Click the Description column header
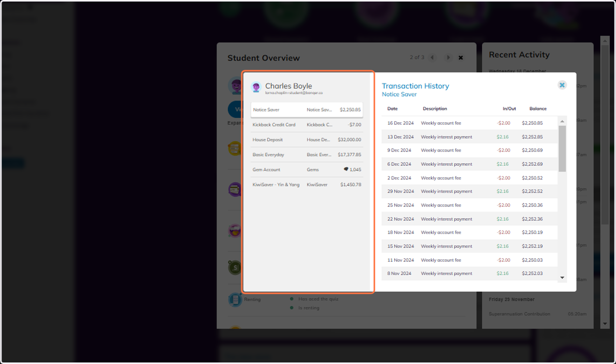The width and height of the screenshot is (616, 364). 435,109
